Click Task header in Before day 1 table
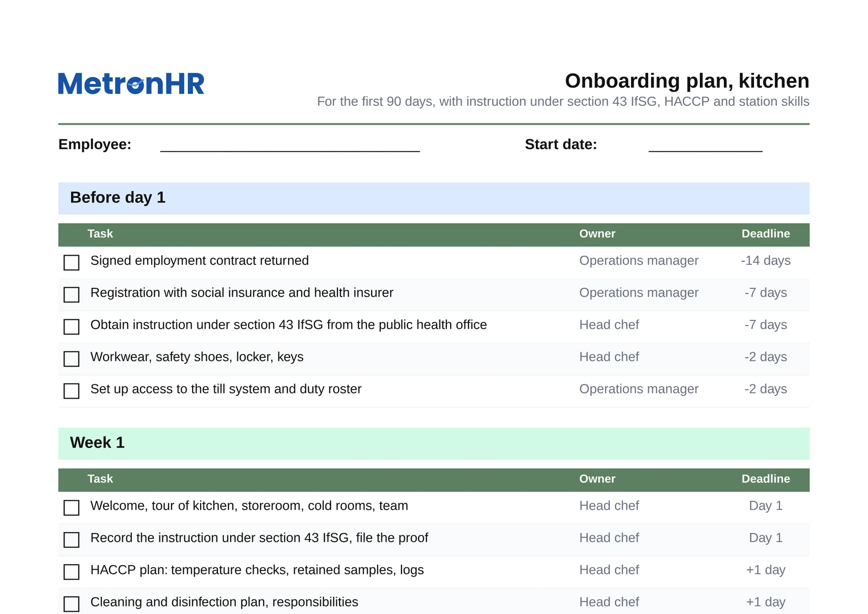The image size is (868, 614). (100, 234)
